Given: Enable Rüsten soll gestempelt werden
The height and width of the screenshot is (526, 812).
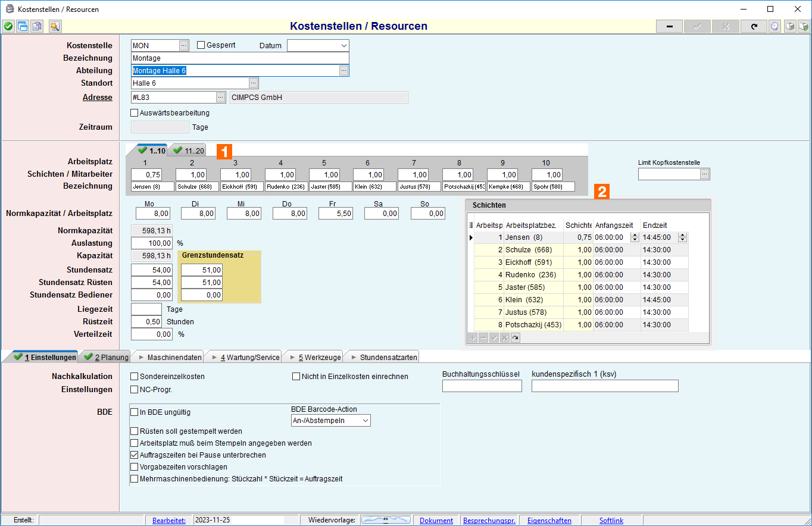Looking at the screenshot, I should click(x=134, y=431).
